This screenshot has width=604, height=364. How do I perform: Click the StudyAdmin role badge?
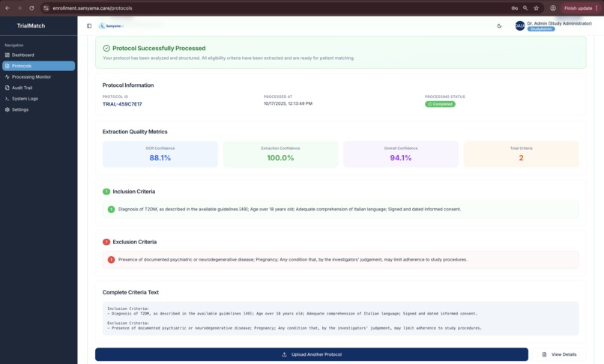click(541, 29)
